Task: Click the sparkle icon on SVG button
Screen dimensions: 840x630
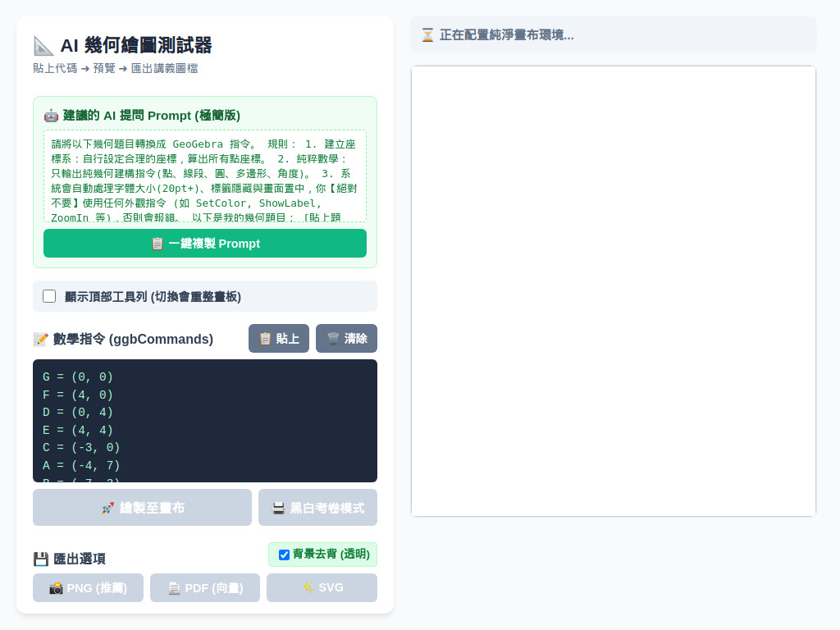Action: pos(308,587)
